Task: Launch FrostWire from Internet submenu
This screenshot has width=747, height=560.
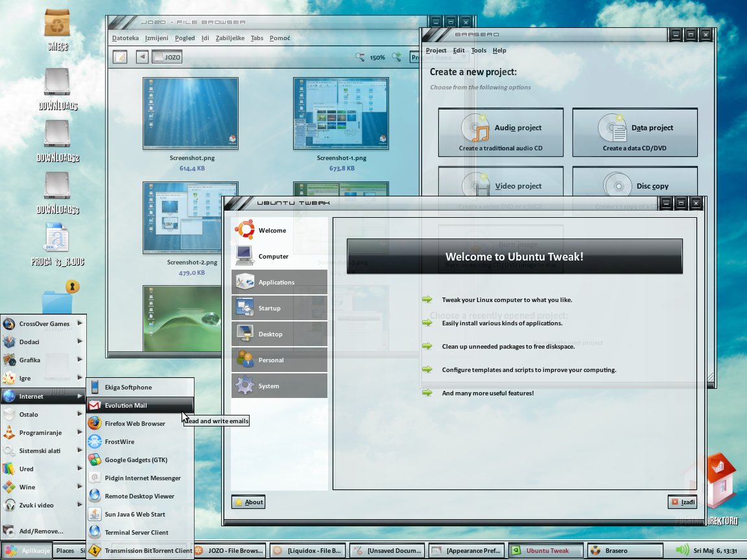Action: pyautogui.click(x=140, y=441)
